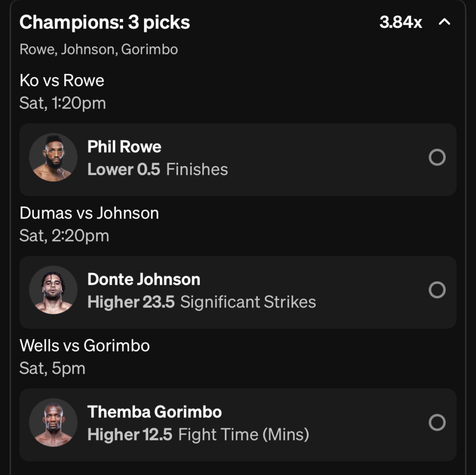Collapse the Champions picks chevron
Image resolution: width=476 pixels, height=475 pixels.
(x=445, y=22)
